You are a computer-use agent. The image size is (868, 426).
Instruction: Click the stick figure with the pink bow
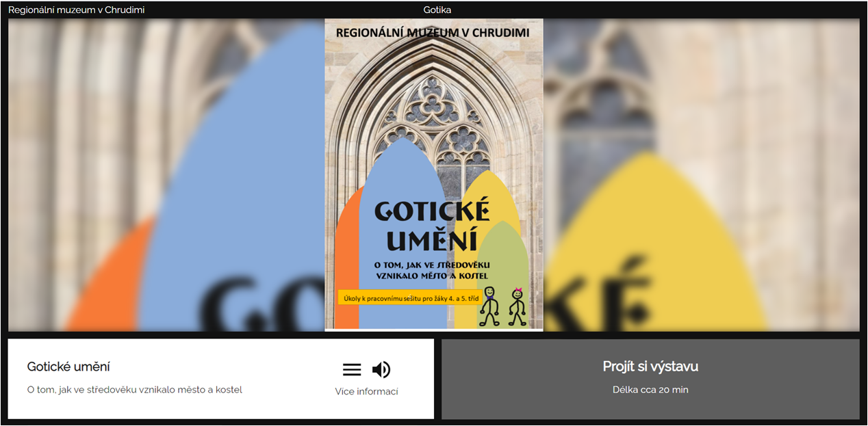click(518, 306)
